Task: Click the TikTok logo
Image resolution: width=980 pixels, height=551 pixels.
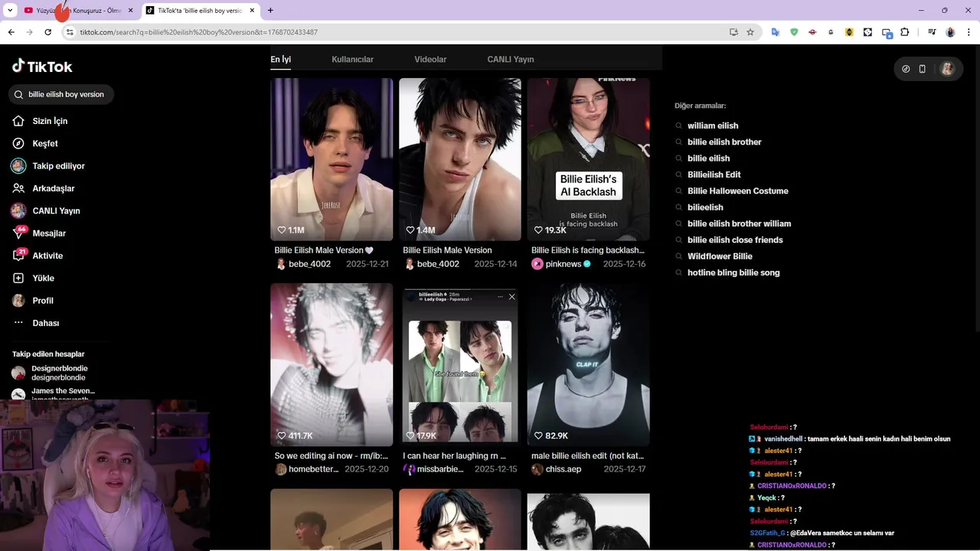Action: 42,67
